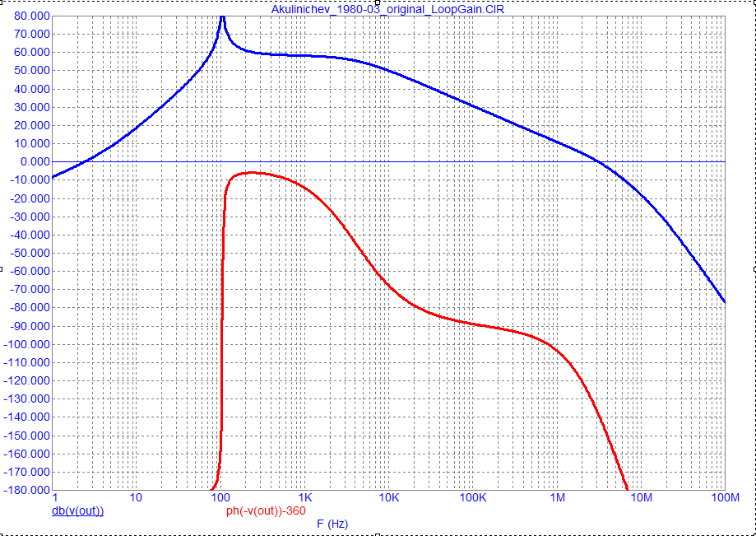Click the ph(-v(out))-360 trace label

coord(267,510)
